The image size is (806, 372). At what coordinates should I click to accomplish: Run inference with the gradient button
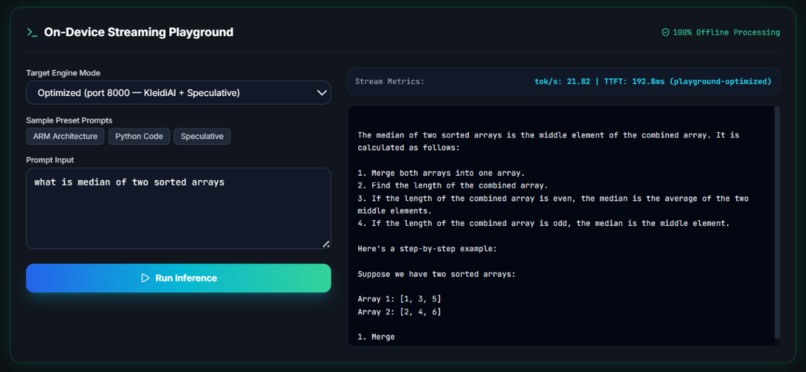(x=178, y=278)
